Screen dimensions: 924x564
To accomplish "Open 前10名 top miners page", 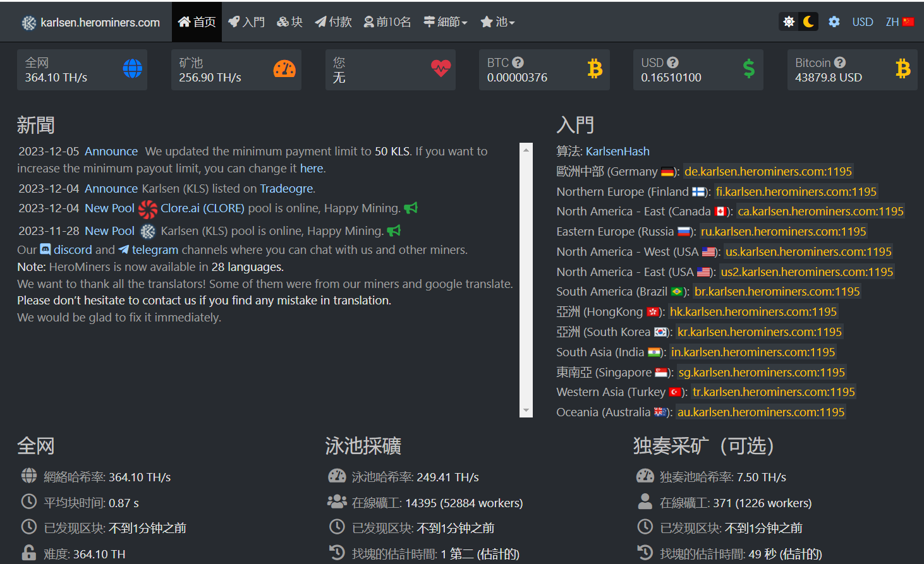I will coord(387,22).
